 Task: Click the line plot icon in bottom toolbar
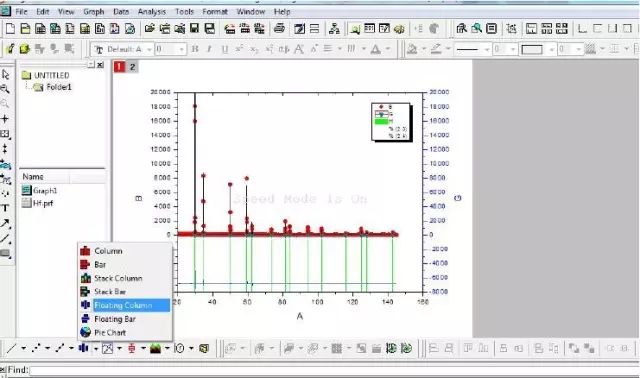click(12, 348)
